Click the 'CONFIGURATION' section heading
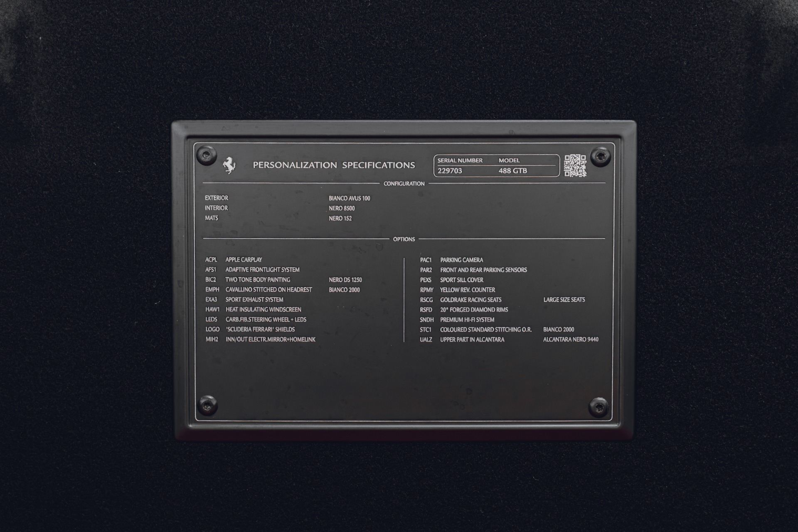 pos(404,183)
